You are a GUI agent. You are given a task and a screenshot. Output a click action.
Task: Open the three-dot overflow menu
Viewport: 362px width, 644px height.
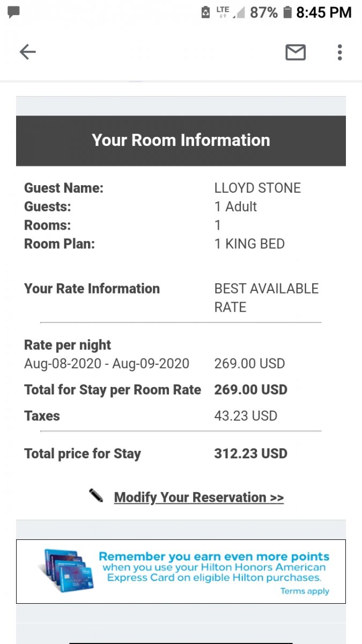(x=339, y=52)
